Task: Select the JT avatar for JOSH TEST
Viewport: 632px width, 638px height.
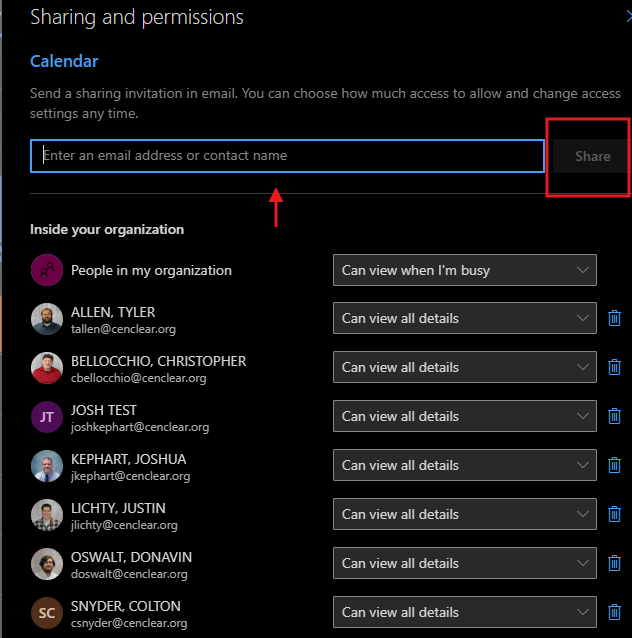Action: pos(46,417)
